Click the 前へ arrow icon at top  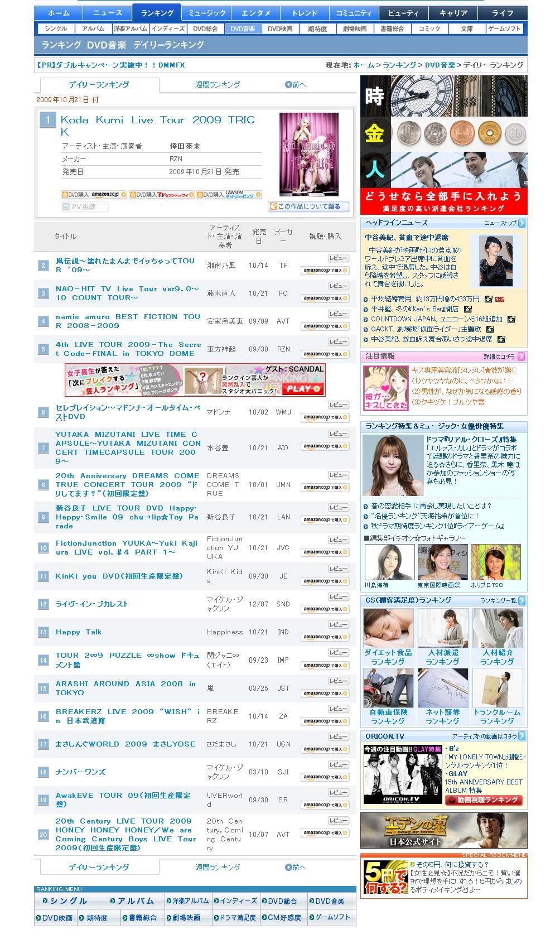288,84
